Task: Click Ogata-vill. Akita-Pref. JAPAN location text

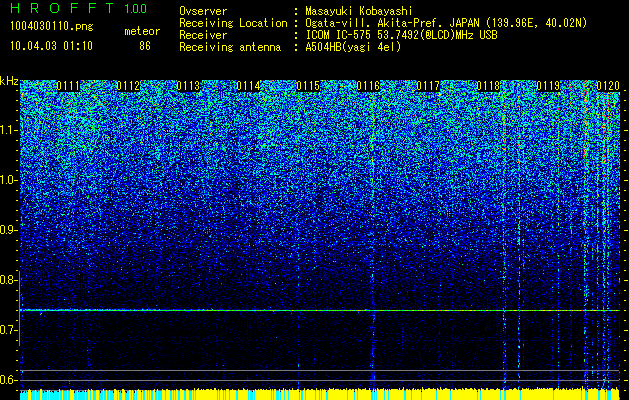Action: click(x=446, y=23)
